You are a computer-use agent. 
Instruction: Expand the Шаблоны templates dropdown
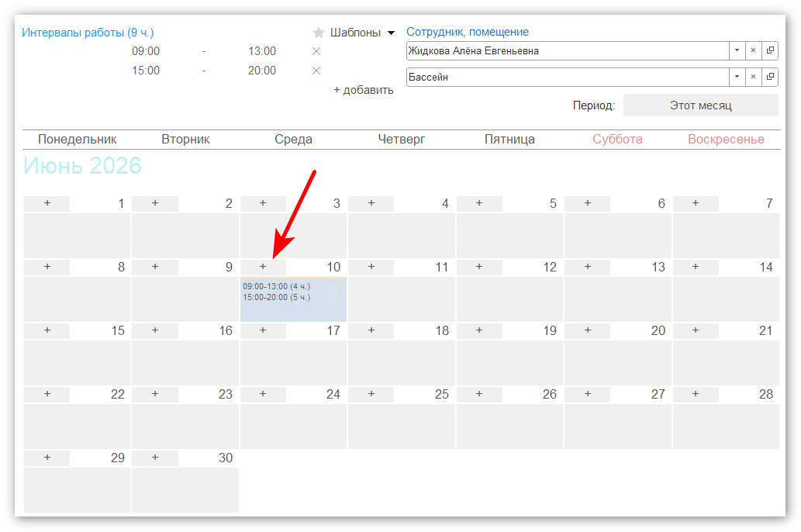392,33
